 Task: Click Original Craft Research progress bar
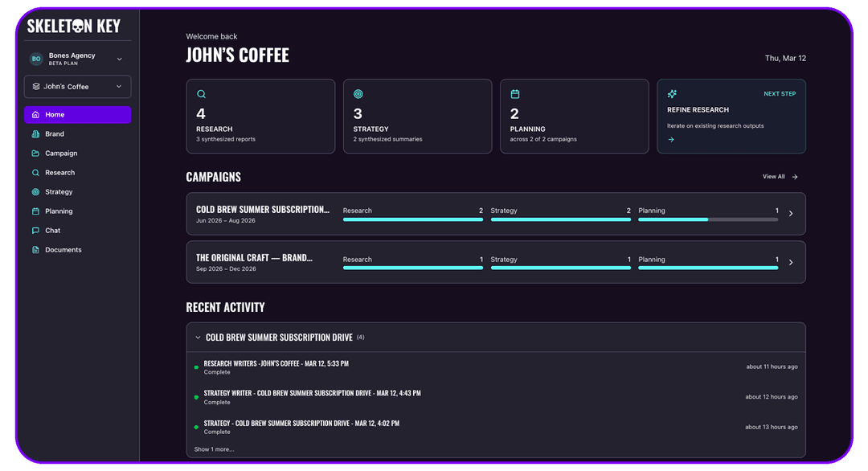(413, 268)
